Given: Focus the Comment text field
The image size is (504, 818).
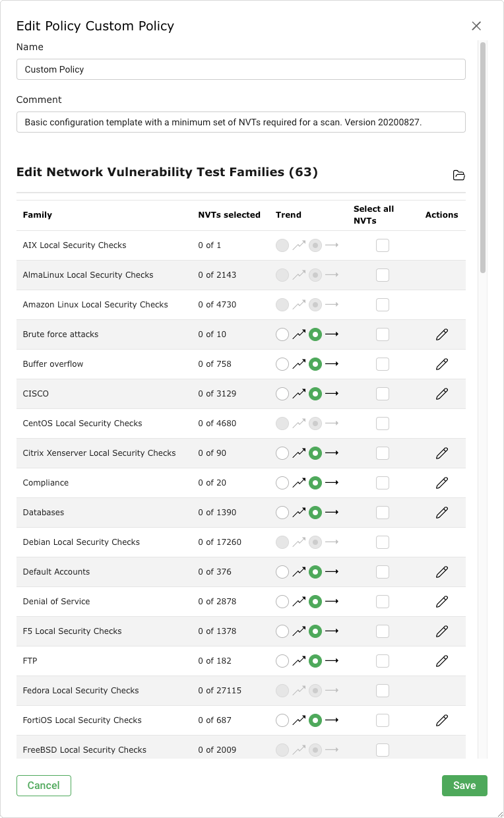Looking at the screenshot, I should 241,122.
